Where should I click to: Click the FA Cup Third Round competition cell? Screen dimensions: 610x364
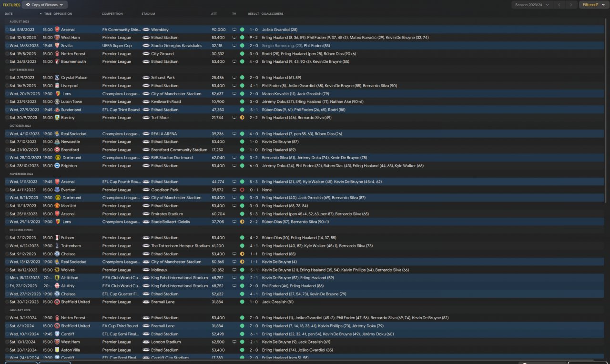point(121,326)
